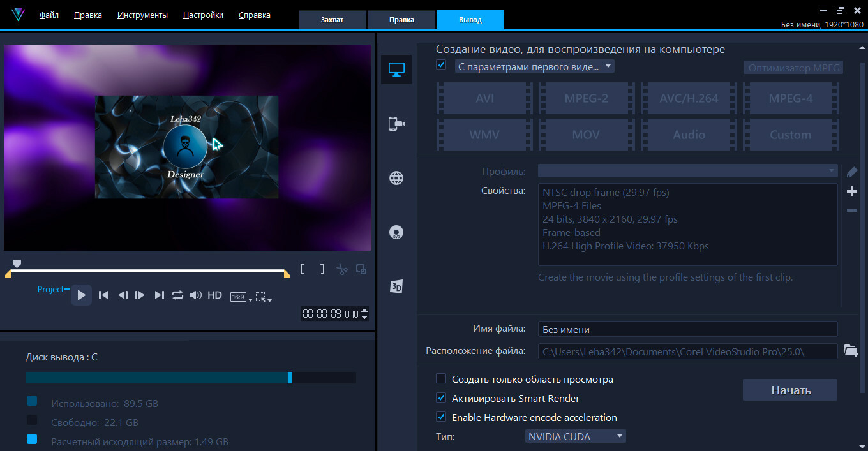This screenshot has height=451, width=868.
Task: Click the scissors split clip icon
Action: [x=342, y=269]
